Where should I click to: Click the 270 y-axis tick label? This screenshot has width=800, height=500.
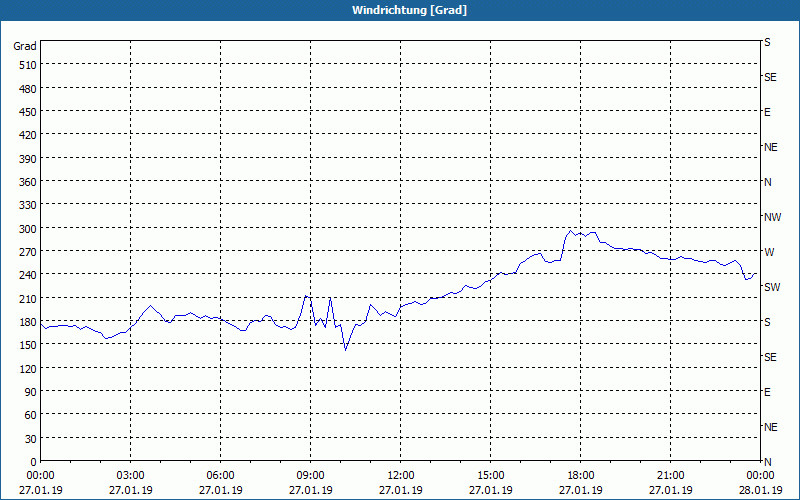[28, 252]
